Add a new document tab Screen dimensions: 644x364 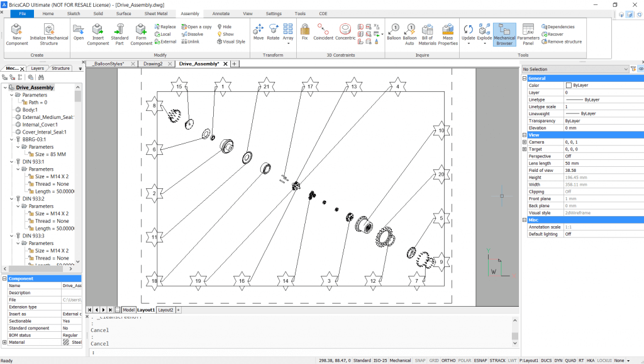(x=234, y=64)
